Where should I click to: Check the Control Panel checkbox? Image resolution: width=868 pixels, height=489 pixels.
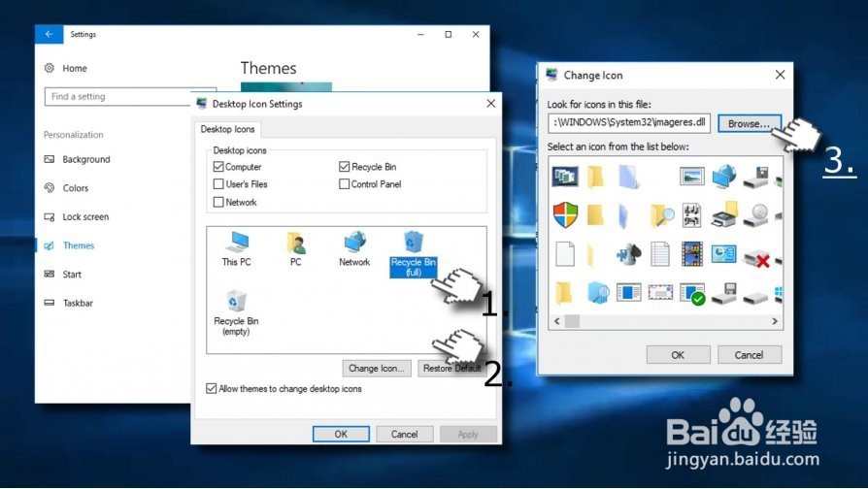tap(345, 183)
